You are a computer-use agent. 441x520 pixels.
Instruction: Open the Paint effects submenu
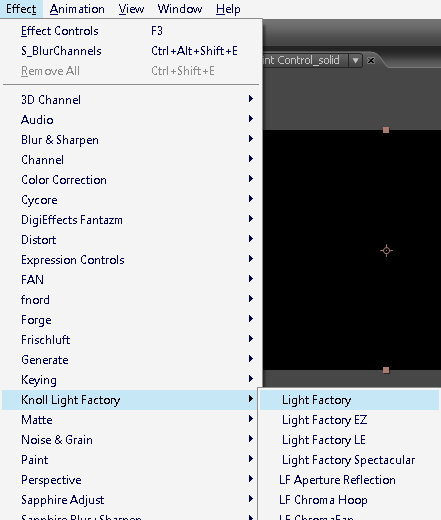(x=130, y=460)
